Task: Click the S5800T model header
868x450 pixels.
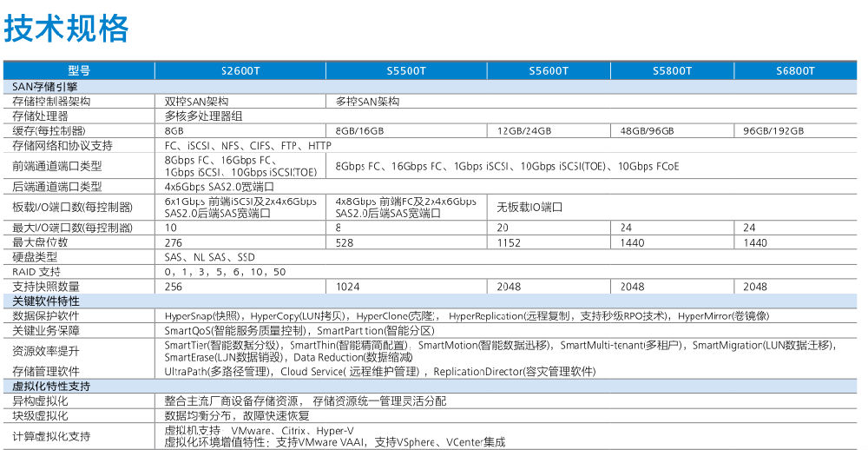Action: point(672,71)
